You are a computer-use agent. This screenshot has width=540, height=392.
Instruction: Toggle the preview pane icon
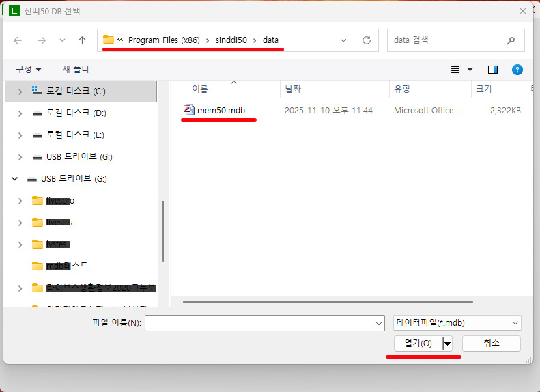[x=493, y=70]
